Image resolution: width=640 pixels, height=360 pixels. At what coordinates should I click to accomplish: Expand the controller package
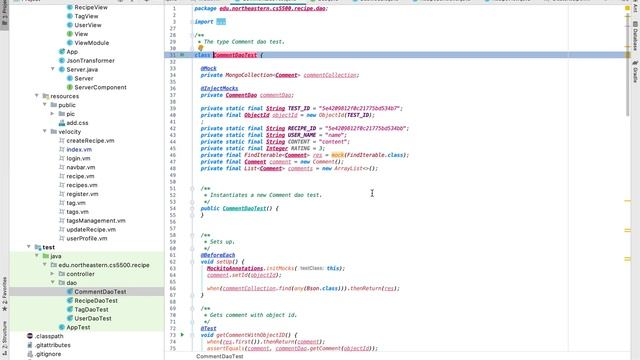click(x=53, y=274)
